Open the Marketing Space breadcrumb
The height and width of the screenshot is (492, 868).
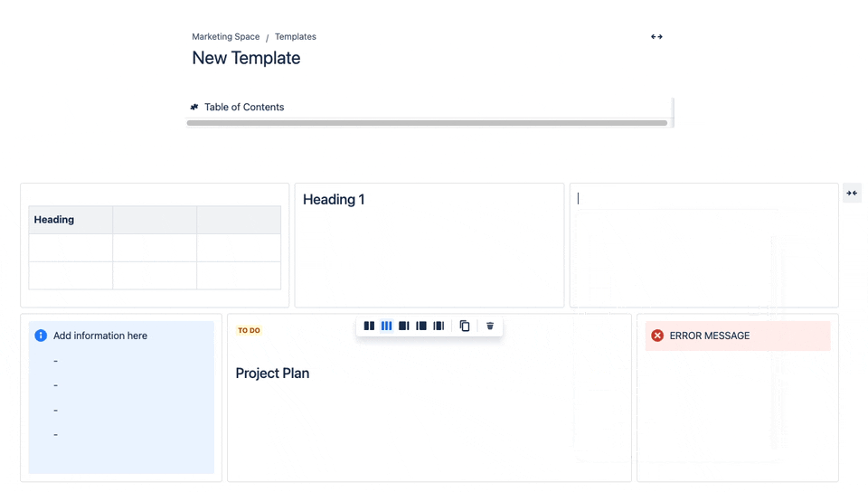[x=226, y=36]
